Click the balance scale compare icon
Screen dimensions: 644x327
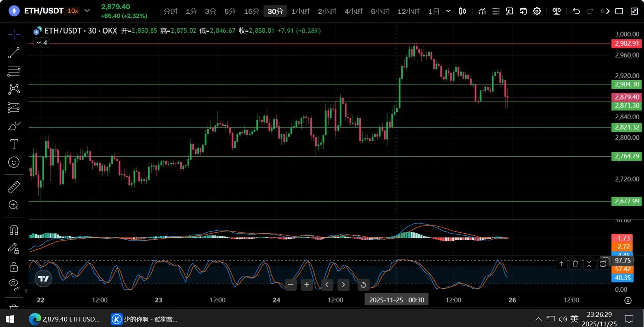(x=557, y=11)
